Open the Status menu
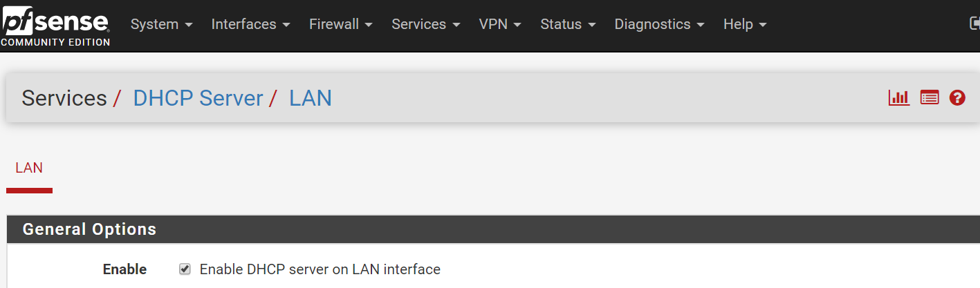 point(568,24)
